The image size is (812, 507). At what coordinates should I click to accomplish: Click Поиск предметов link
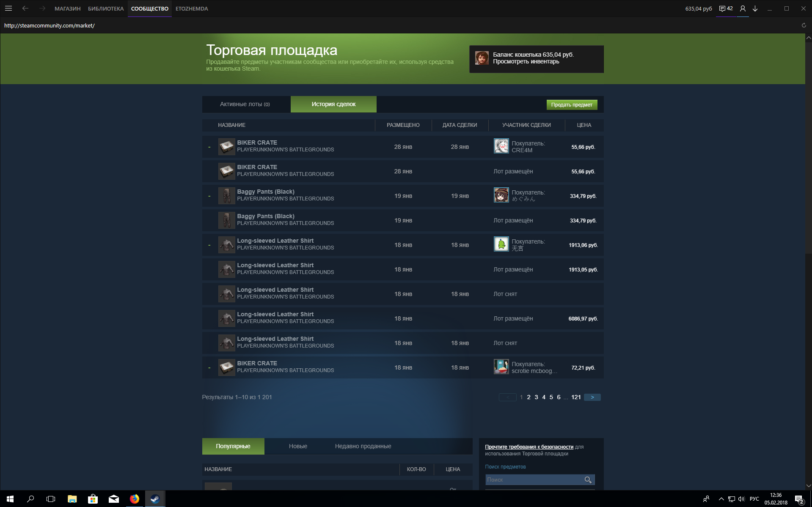click(x=505, y=466)
